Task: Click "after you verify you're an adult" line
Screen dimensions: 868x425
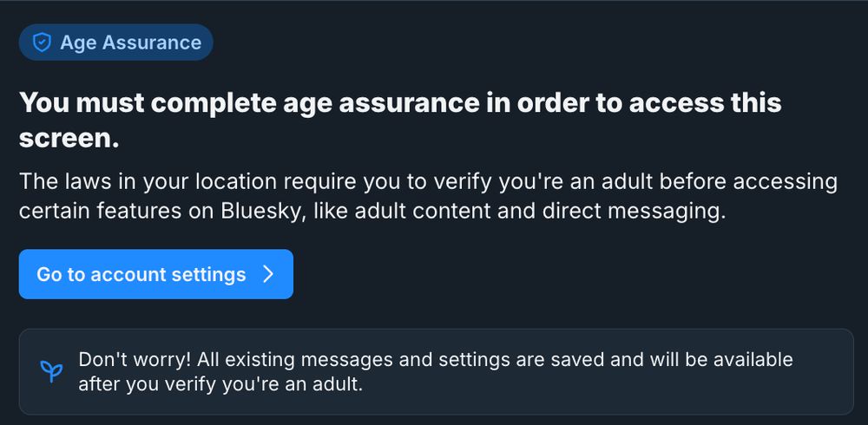Action: (x=220, y=384)
